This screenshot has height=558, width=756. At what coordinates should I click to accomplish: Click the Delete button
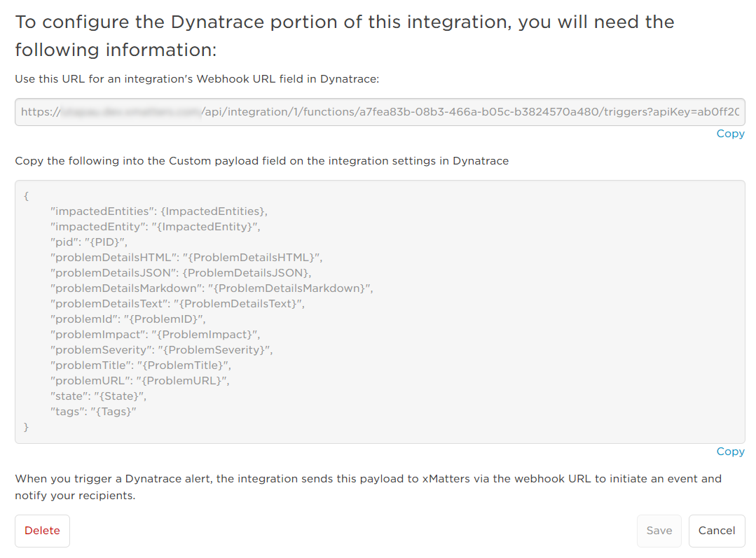pyautogui.click(x=43, y=531)
